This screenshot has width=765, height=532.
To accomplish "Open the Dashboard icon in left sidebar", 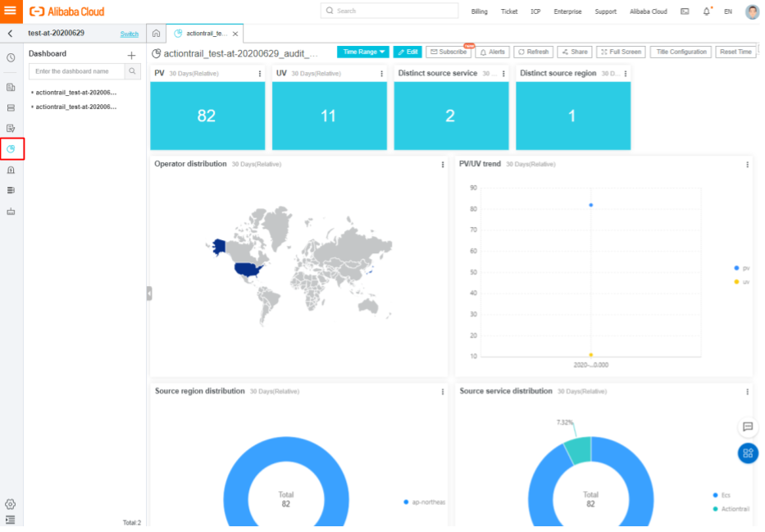I will tap(11, 148).
